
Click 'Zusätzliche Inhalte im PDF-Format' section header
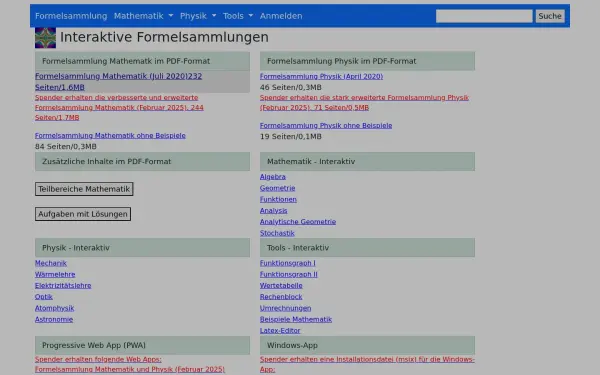tap(142, 161)
